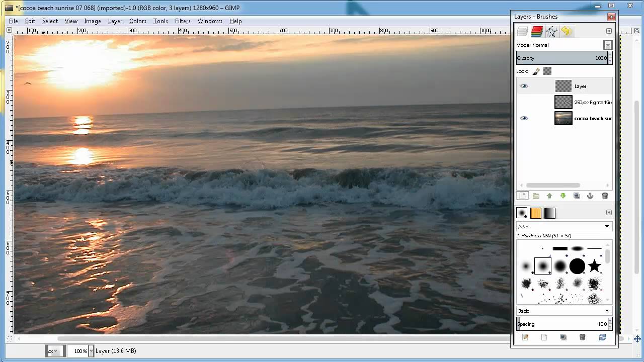Click the layer name 'Layer'
644x362 pixels.
point(581,86)
